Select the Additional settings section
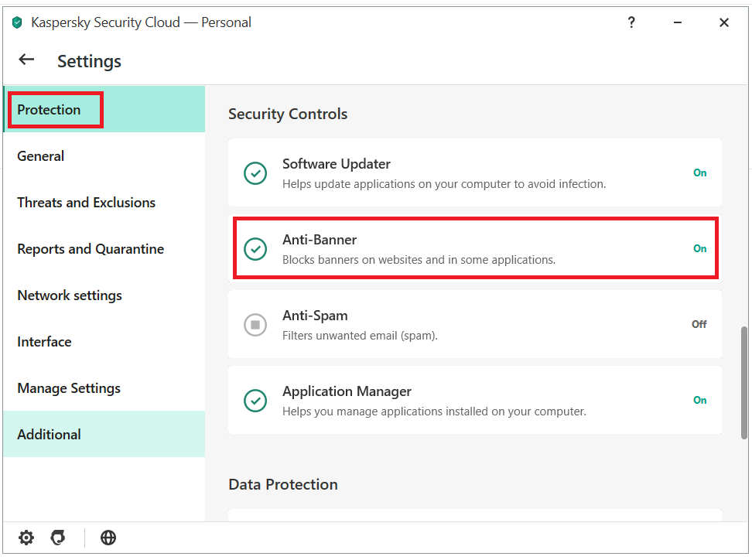 tap(104, 434)
